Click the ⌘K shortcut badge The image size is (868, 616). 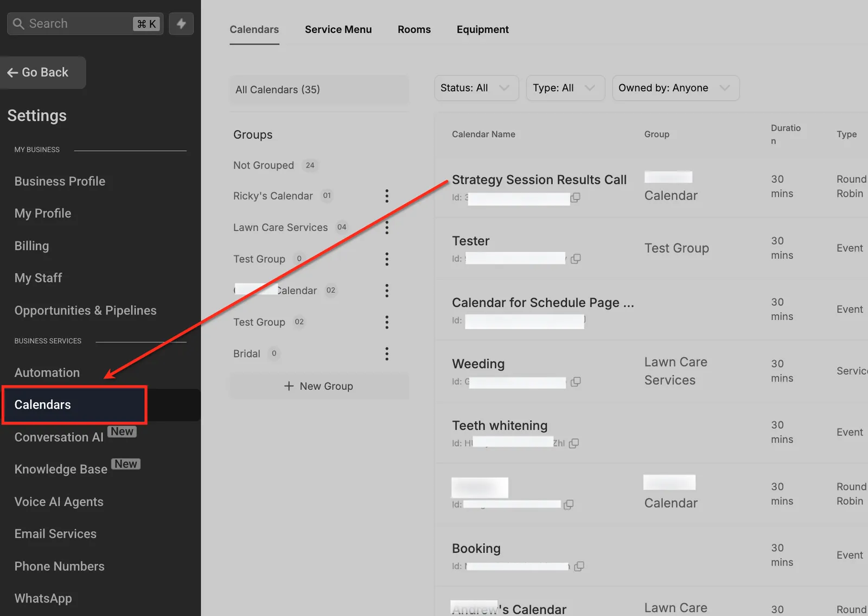146,24
